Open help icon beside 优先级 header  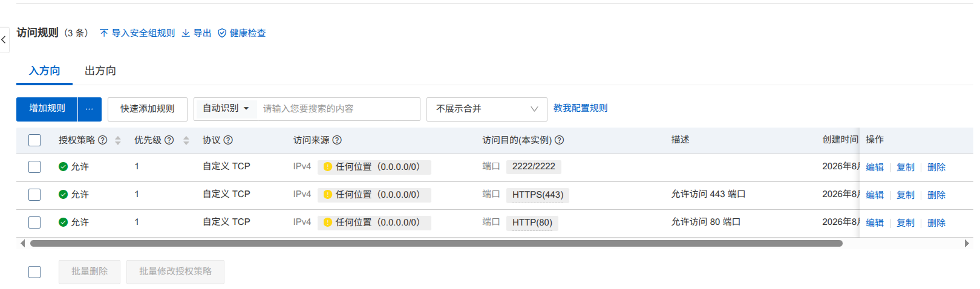pos(169,140)
